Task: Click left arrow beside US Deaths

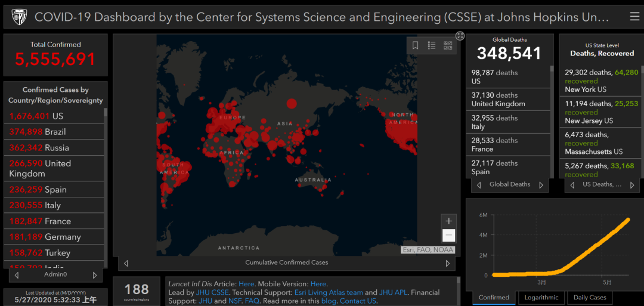Action: [572, 185]
